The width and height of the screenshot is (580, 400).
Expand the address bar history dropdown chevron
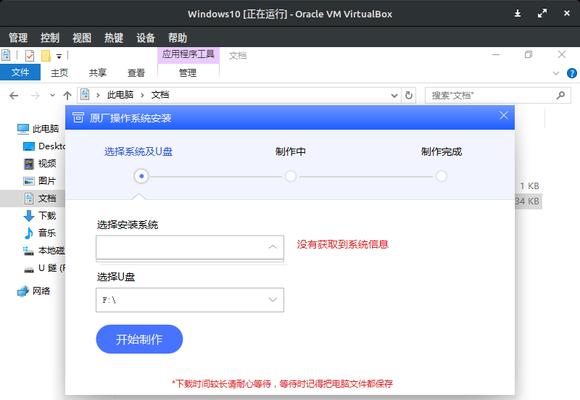394,96
